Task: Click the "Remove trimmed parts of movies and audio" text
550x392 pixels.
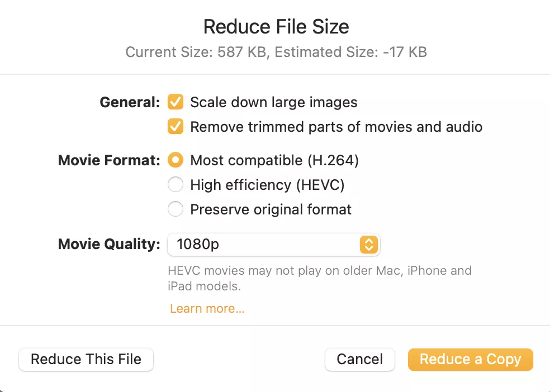Action: pos(336,127)
